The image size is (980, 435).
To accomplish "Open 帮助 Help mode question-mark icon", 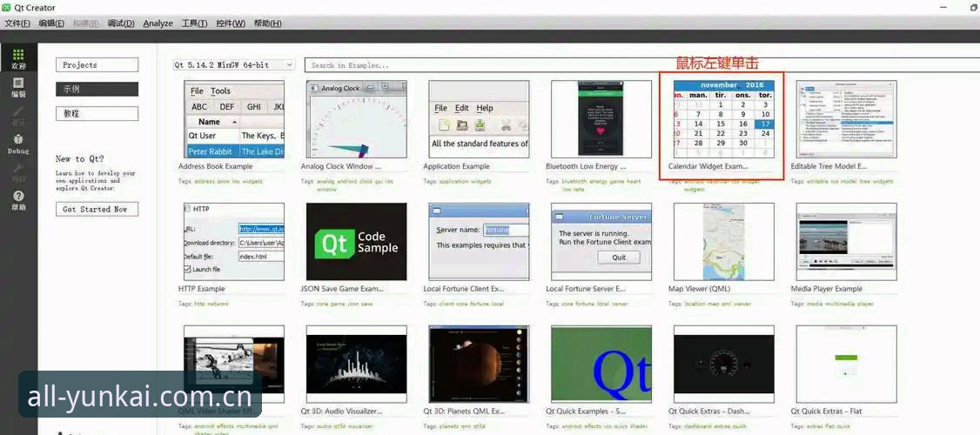I will tap(18, 201).
